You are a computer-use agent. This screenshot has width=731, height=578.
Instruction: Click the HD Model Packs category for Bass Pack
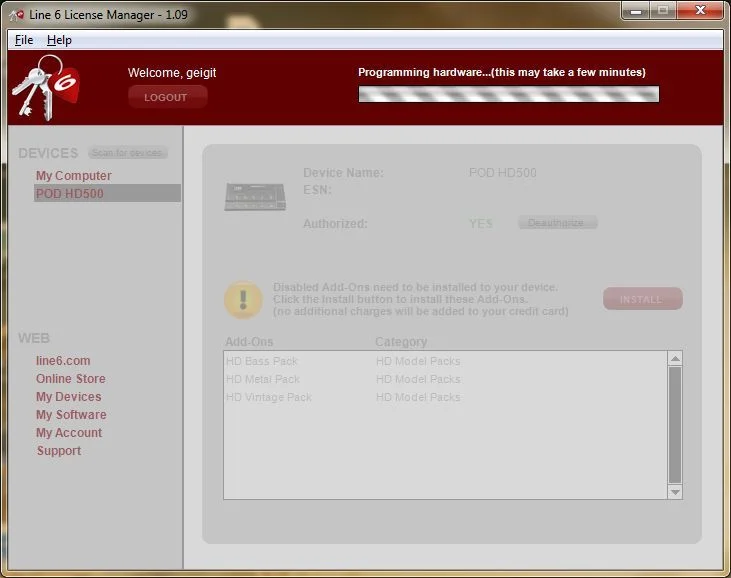click(x=418, y=361)
